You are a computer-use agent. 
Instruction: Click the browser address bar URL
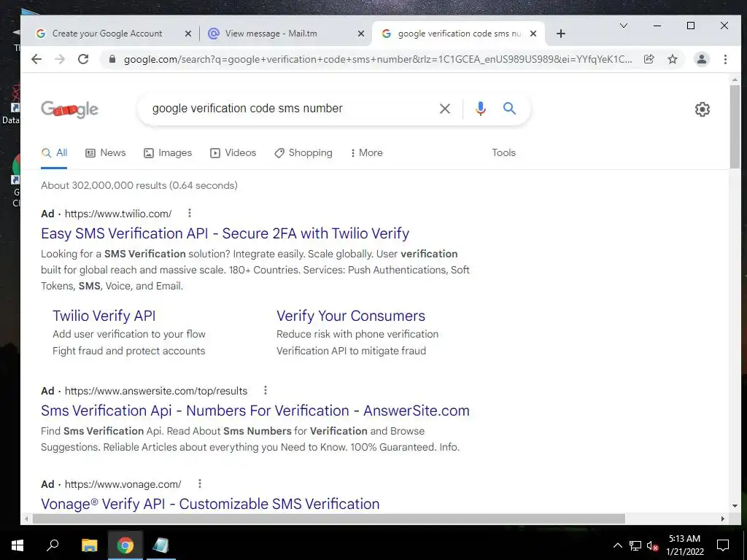(x=378, y=59)
